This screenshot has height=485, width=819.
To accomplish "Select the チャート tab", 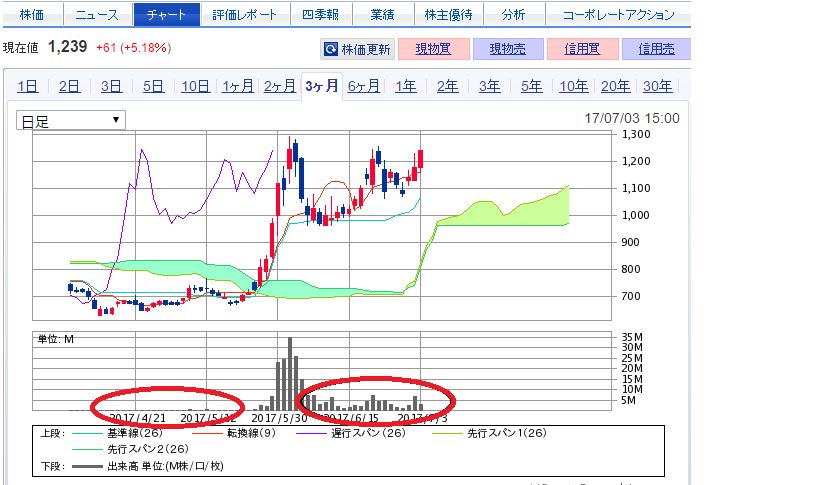I will pos(166,14).
